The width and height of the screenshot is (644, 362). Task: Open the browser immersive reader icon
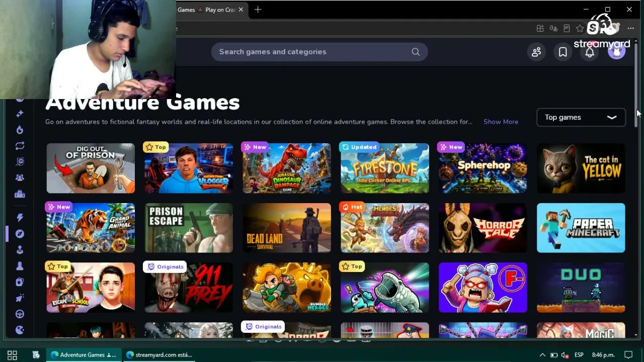567,29
